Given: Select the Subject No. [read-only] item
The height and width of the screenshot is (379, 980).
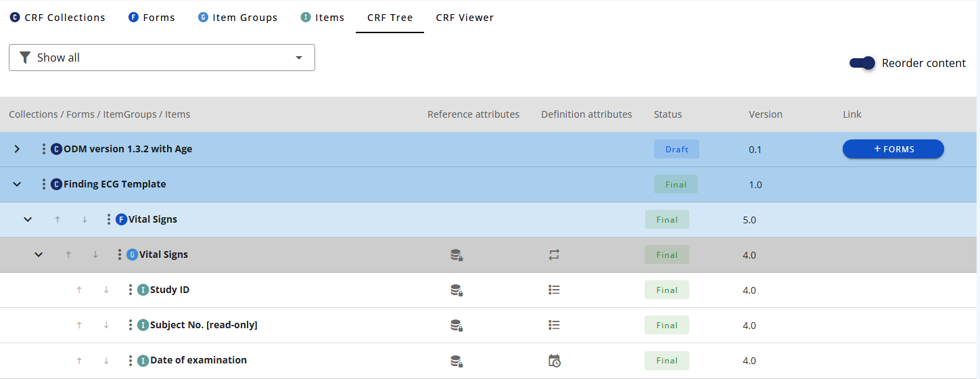Looking at the screenshot, I should (x=204, y=325).
